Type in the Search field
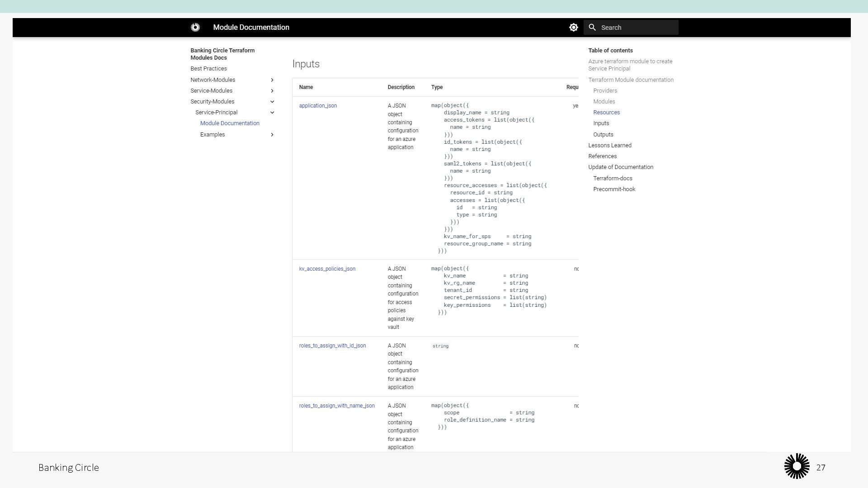 pos(637,28)
